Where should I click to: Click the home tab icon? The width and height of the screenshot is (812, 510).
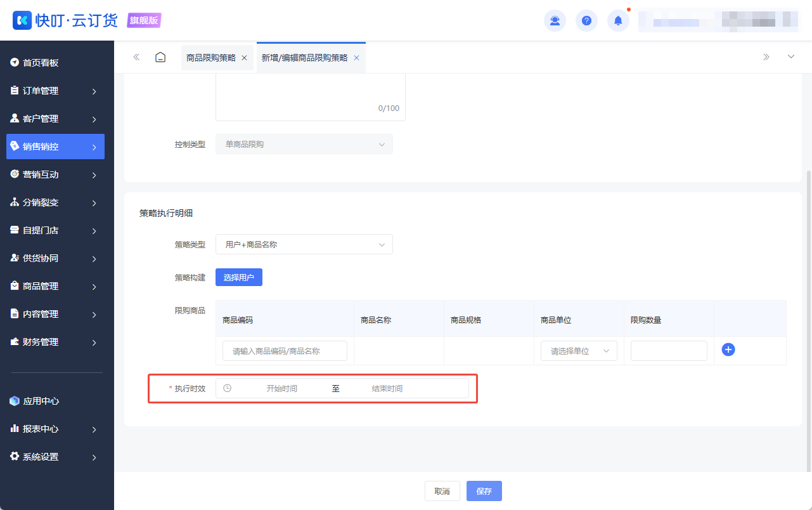tap(160, 57)
